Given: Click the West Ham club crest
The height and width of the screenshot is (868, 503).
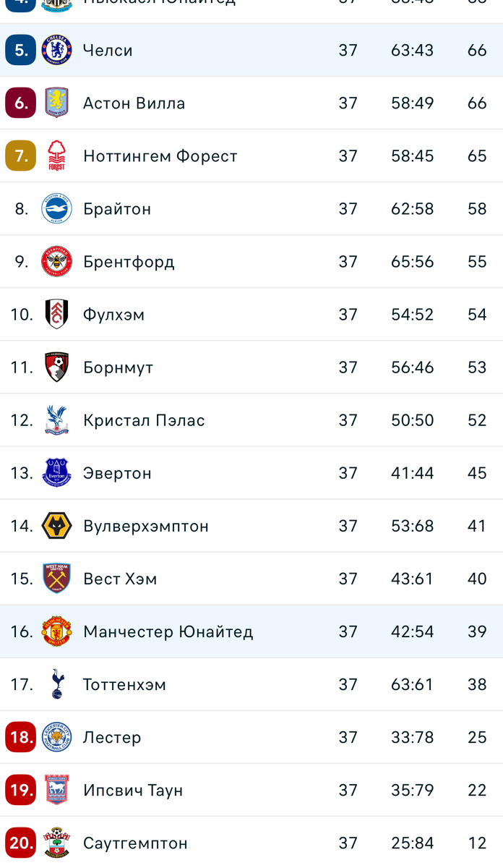Looking at the screenshot, I should click(55, 578).
